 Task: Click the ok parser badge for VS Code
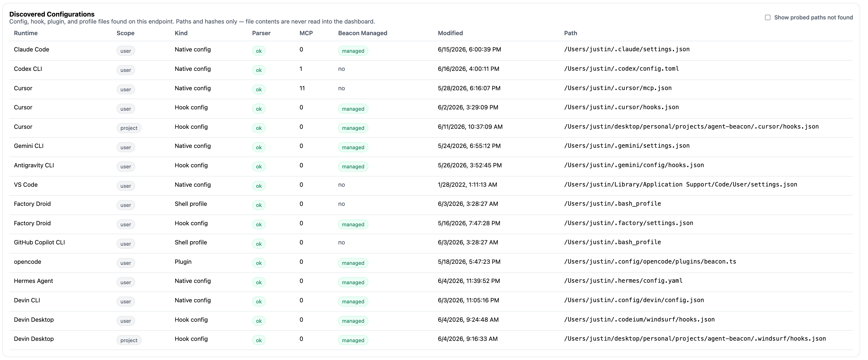click(x=259, y=186)
